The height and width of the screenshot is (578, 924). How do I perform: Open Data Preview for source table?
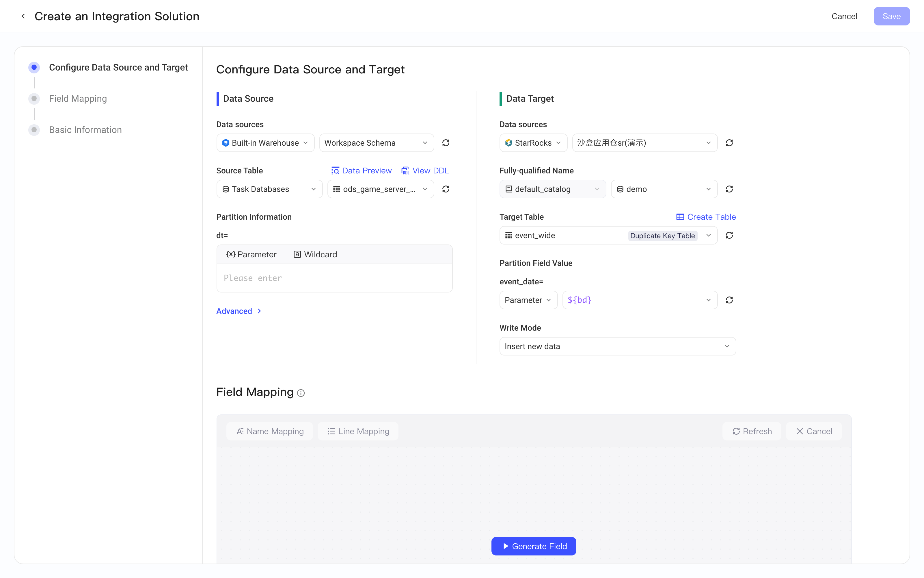(x=361, y=171)
